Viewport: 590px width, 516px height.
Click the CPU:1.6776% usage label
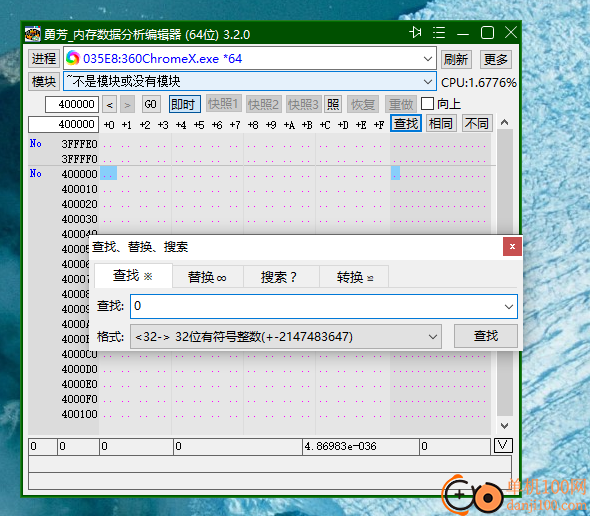(x=479, y=83)
